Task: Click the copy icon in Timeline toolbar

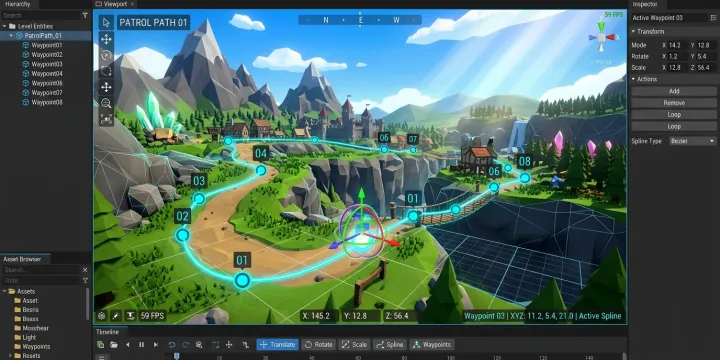Action: click(101, 344)
